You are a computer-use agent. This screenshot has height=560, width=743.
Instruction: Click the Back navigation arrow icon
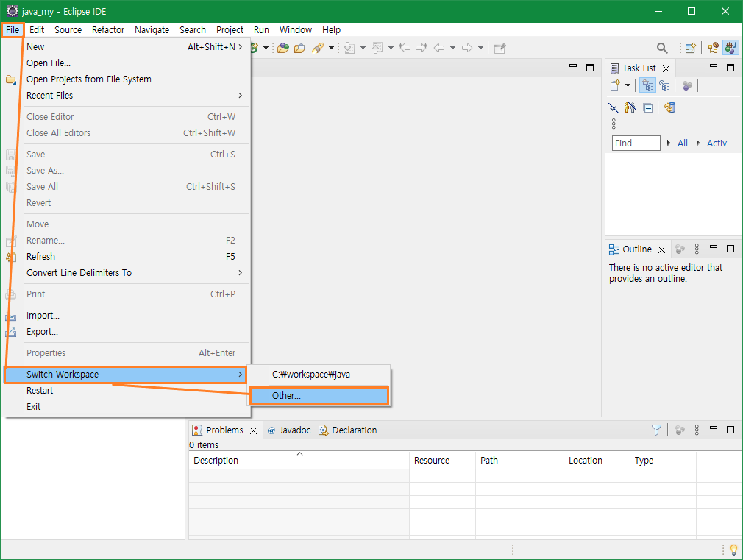coord(439,48)
